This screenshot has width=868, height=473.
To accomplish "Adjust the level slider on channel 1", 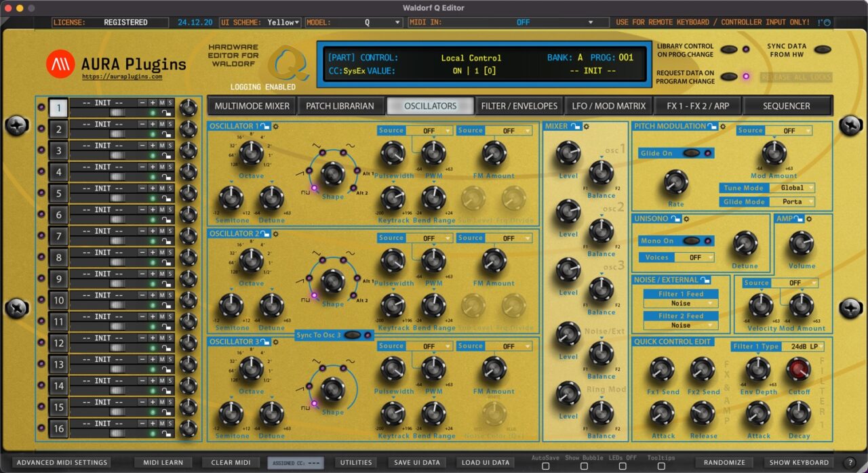I will coord(119,112).
